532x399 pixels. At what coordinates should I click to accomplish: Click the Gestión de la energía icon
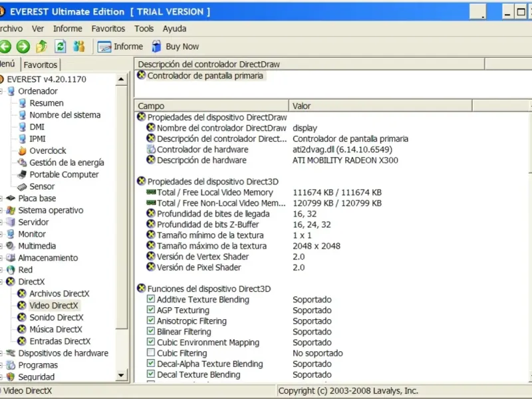point(23,162)
